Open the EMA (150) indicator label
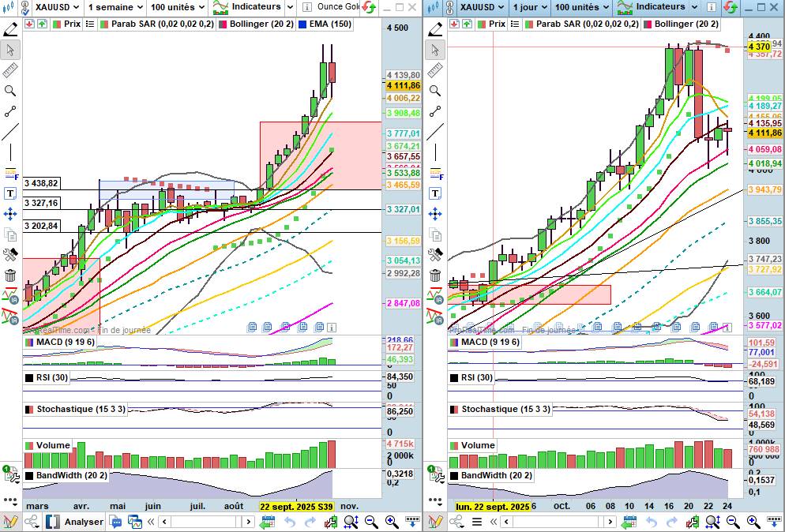 point(325,24)
